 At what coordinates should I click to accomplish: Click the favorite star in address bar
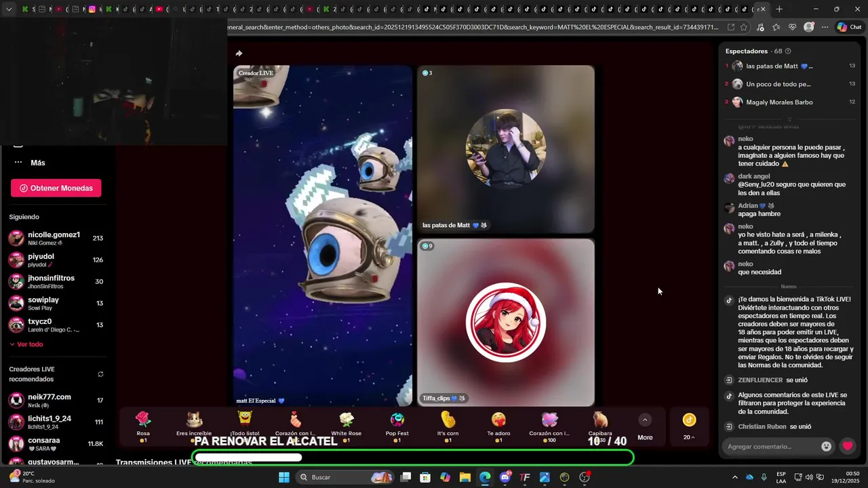coord(744,27)
